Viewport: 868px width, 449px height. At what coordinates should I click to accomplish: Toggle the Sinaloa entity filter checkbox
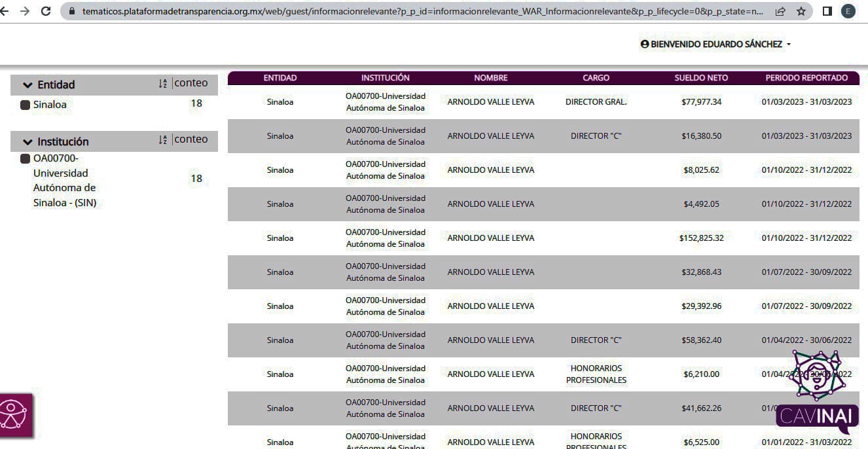[x=26, y=105]
